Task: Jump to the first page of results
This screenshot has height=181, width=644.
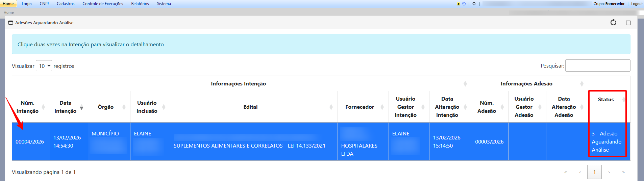Action: [x=566, y=172]
